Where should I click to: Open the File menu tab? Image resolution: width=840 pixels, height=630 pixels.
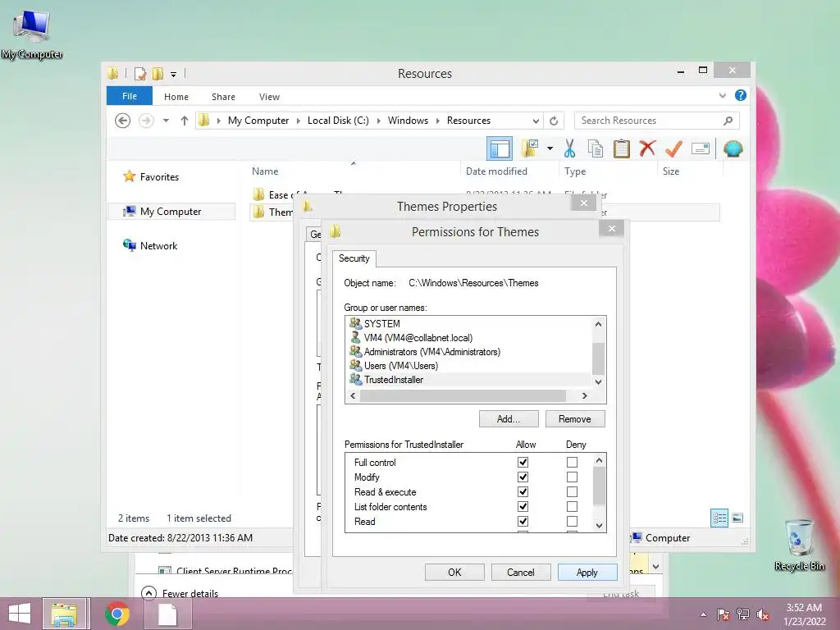(130, 96)
